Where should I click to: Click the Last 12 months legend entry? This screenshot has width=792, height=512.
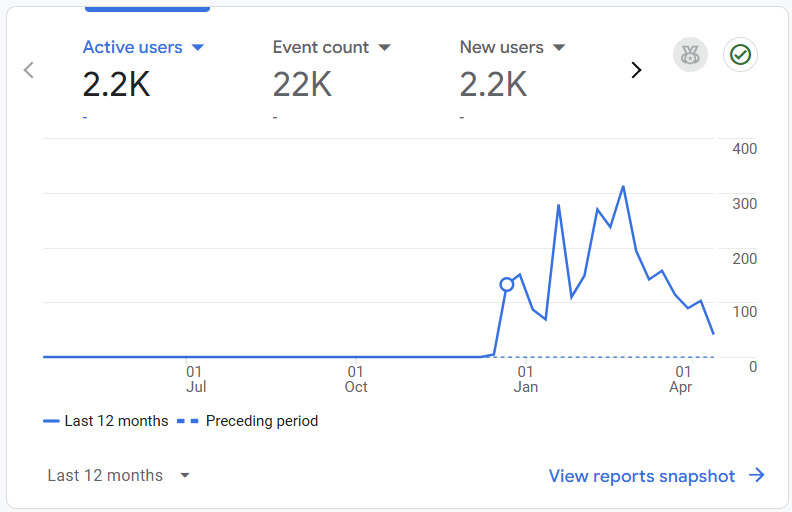coord(106,421)
